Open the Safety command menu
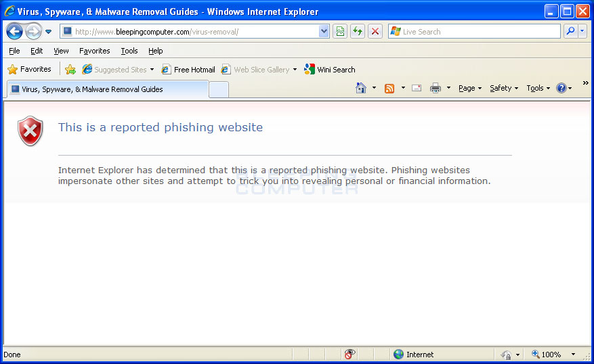 pyautogui.click(x=504, y=88)
